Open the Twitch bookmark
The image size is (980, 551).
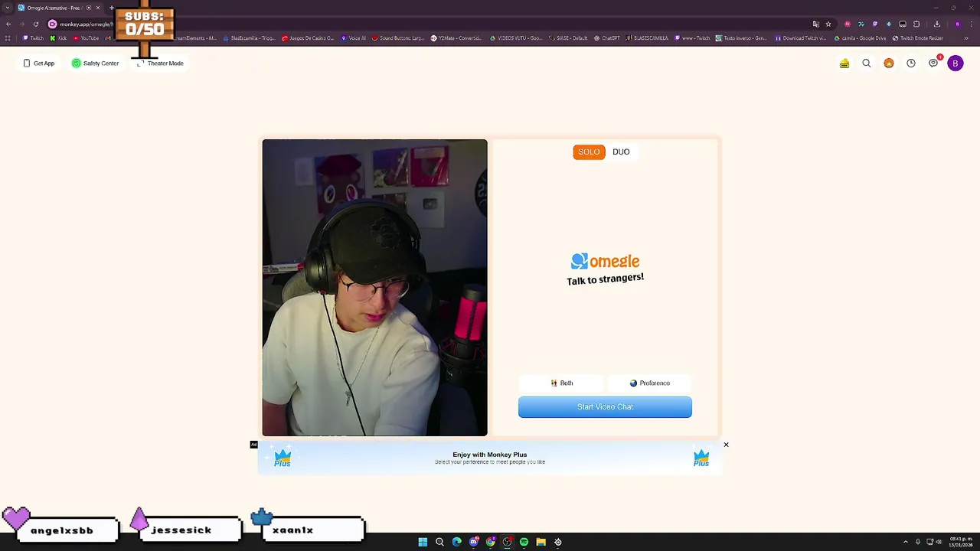(x=33, y=38)
